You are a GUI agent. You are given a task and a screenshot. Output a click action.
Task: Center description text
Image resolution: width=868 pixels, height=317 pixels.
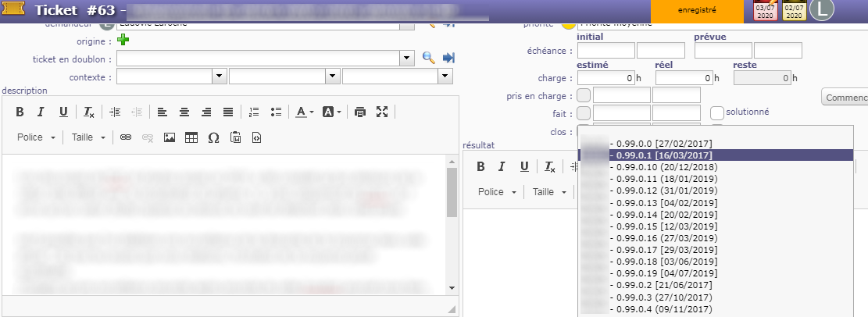tap(184, 112)
